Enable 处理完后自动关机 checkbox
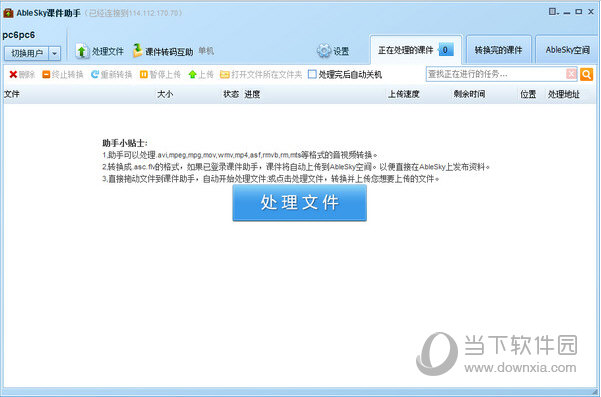The image size is (601, 397). (312, 74)
